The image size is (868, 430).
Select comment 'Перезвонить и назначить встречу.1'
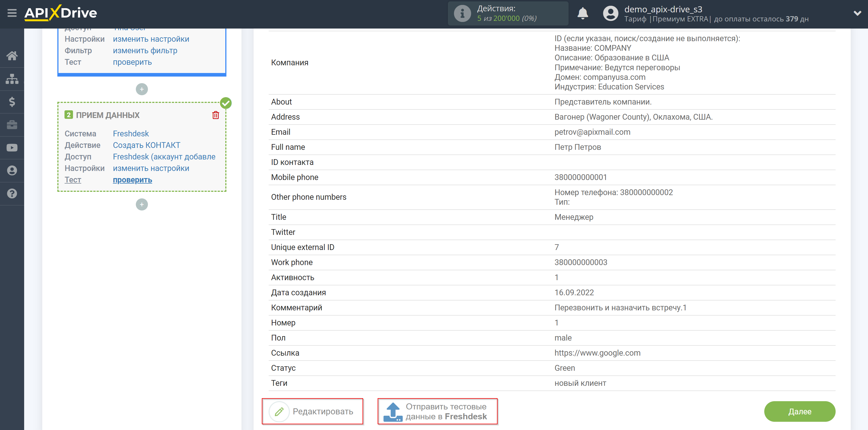tap(620, 308)
